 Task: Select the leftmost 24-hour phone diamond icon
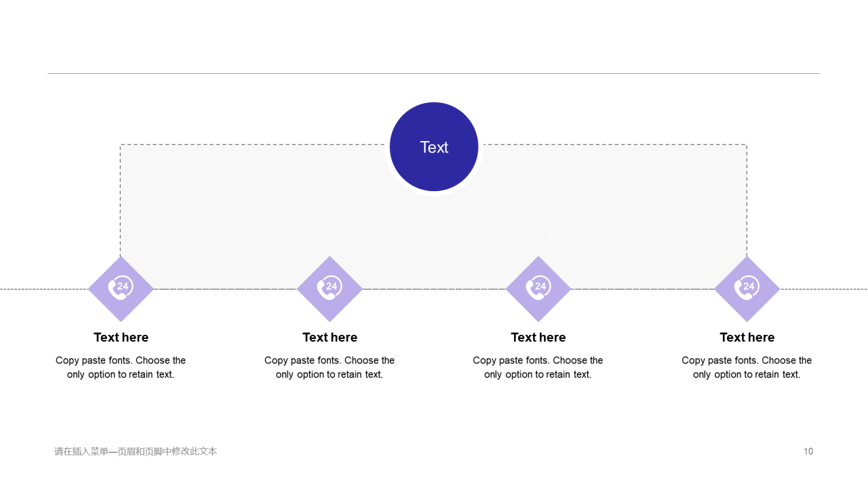121,289
